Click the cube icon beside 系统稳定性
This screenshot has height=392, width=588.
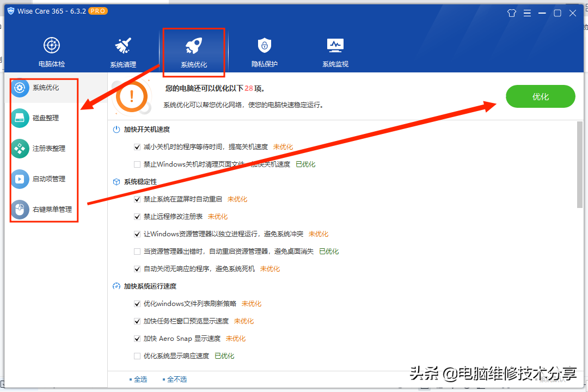click(117, 181)
